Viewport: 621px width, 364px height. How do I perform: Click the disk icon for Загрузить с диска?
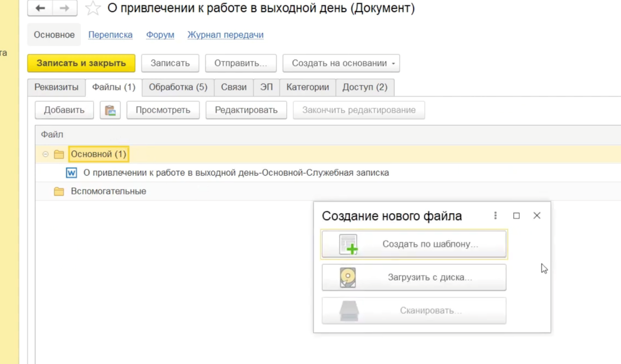(x=348, y=278)
